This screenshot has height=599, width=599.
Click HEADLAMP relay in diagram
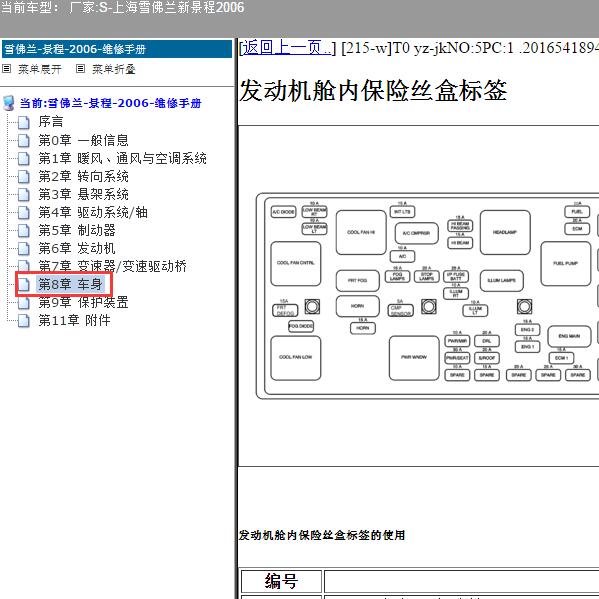[x=505, y=232]
